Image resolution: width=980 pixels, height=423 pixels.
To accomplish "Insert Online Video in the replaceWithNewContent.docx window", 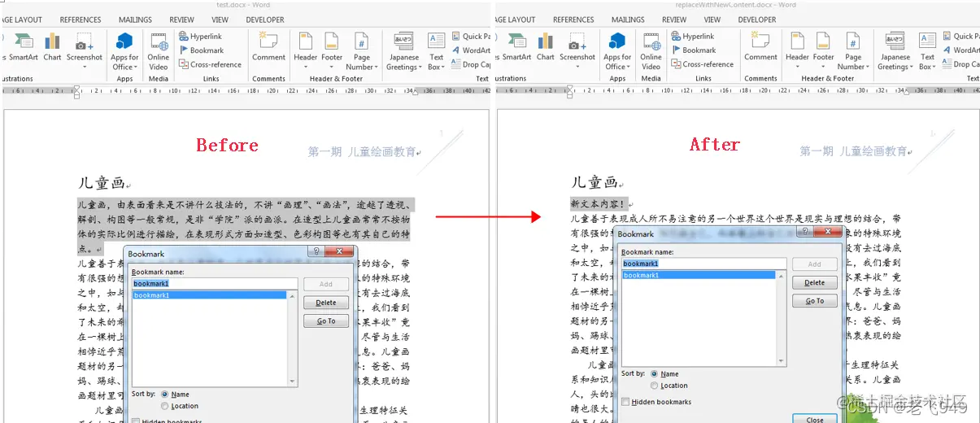I will (651, 51).
